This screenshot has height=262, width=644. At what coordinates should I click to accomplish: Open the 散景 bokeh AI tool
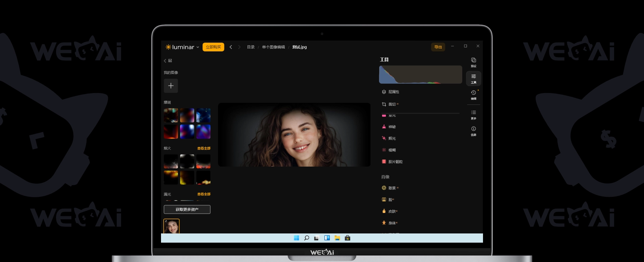coord(390,188)
